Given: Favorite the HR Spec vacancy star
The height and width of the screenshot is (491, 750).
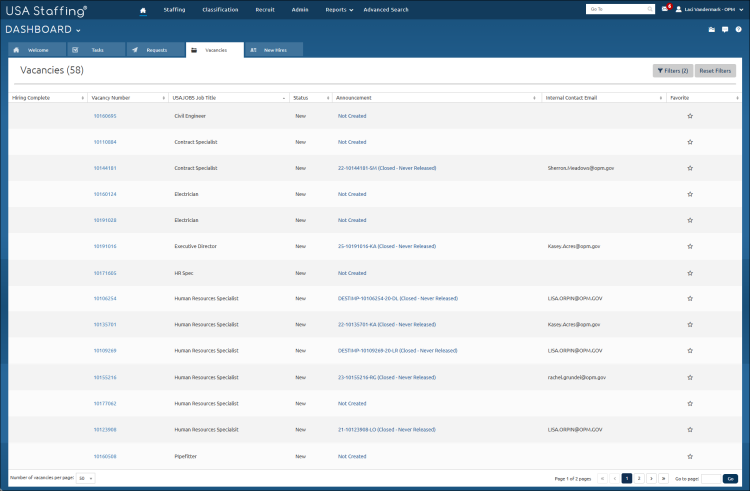Looking at the screenshot, I should (690, 273).
